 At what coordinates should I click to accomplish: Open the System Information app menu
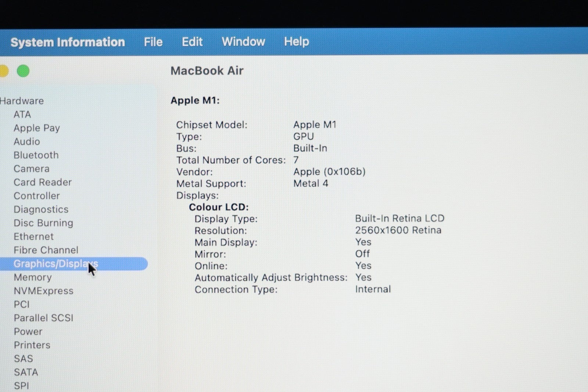click(68, 42)
